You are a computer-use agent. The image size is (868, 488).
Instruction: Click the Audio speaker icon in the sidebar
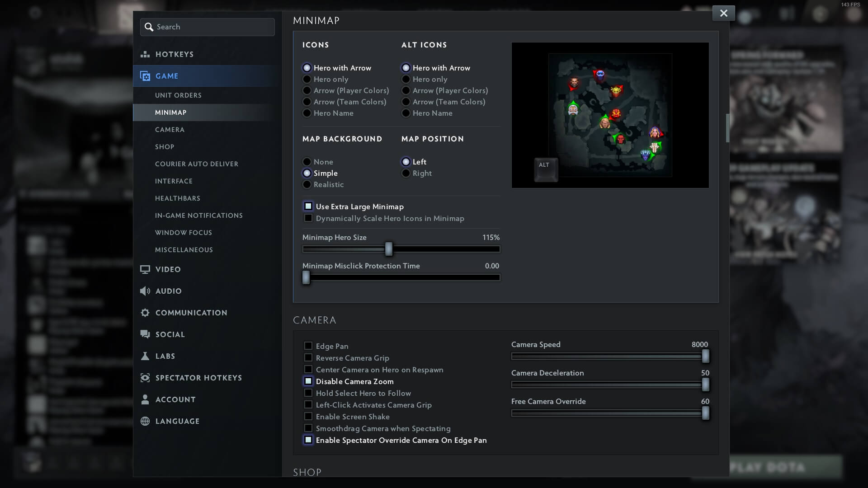pos(145,291)
